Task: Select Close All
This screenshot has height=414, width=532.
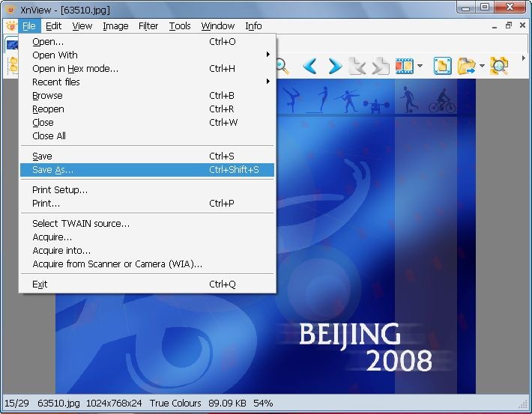Action: (x=147, y=136)
